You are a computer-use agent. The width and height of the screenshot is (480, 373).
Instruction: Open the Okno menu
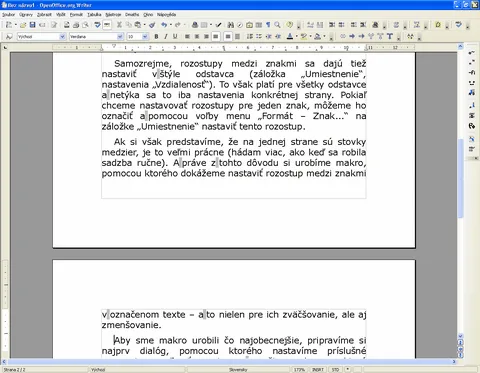point(148,15)
